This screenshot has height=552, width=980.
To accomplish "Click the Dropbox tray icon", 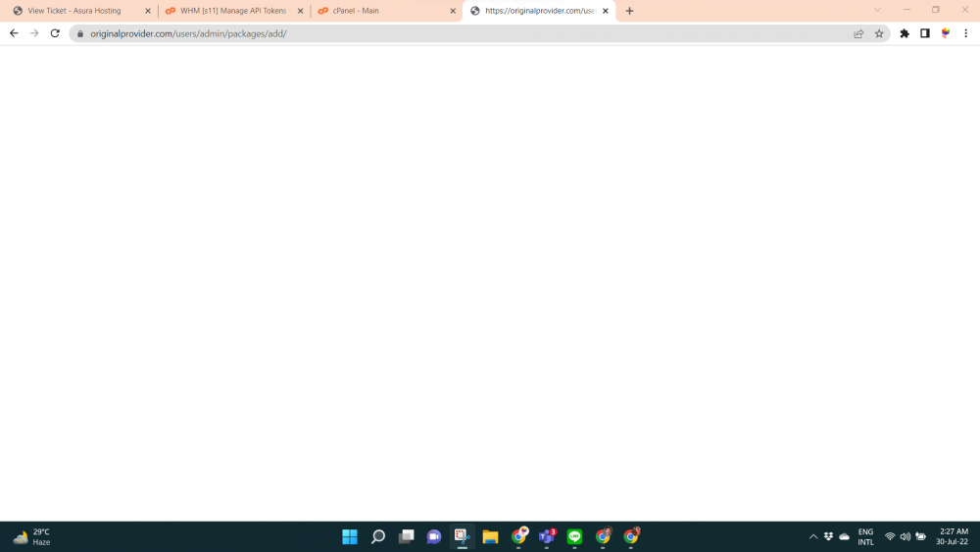I will point(829,536).
